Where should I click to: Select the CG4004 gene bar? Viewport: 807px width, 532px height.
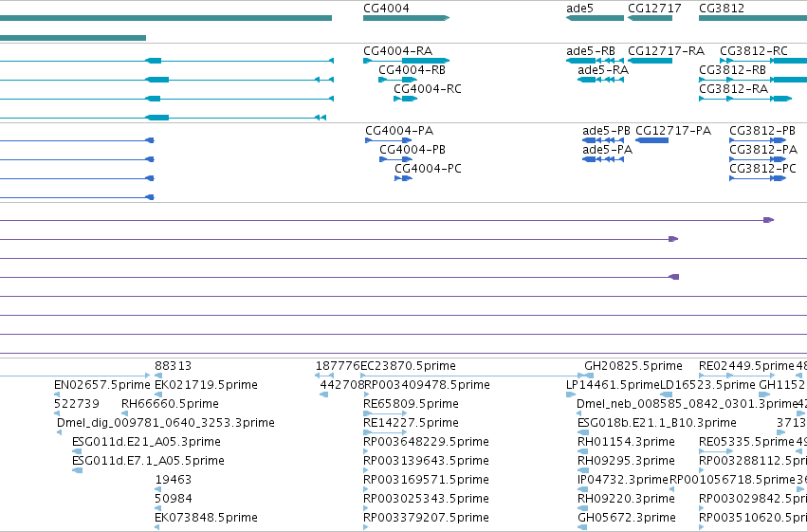click(406, 18)
